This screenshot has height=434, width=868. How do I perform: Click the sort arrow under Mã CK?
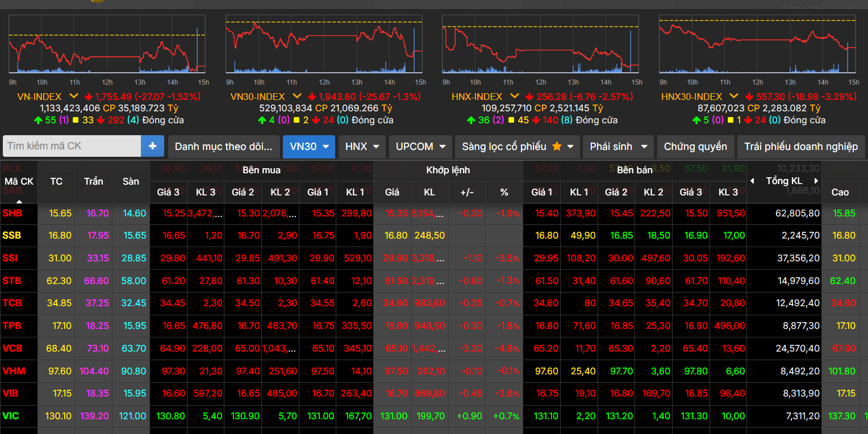[x=19, y=201]
